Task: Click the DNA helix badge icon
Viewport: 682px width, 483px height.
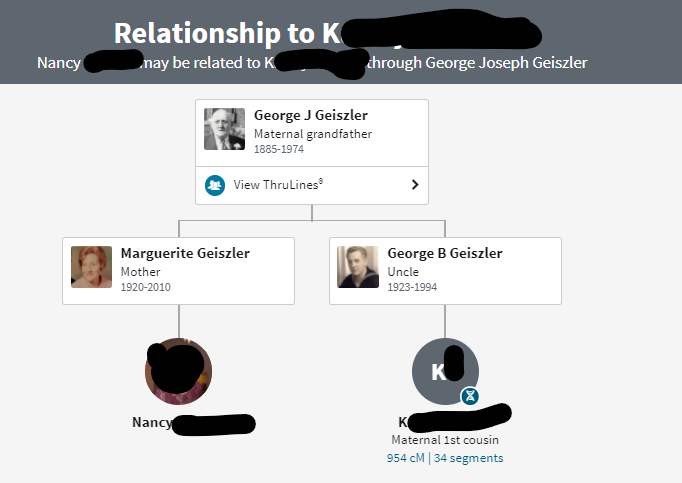Action: point(470,396)
